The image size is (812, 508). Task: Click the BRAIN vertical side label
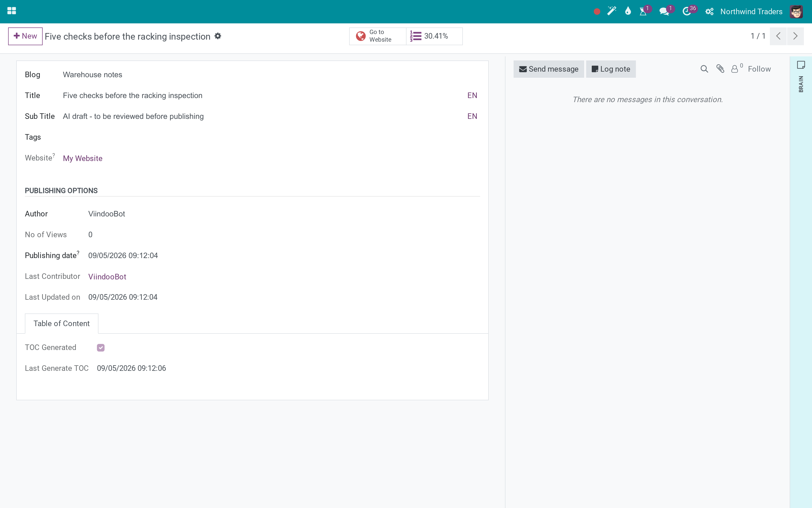click(x=801, y=84)
